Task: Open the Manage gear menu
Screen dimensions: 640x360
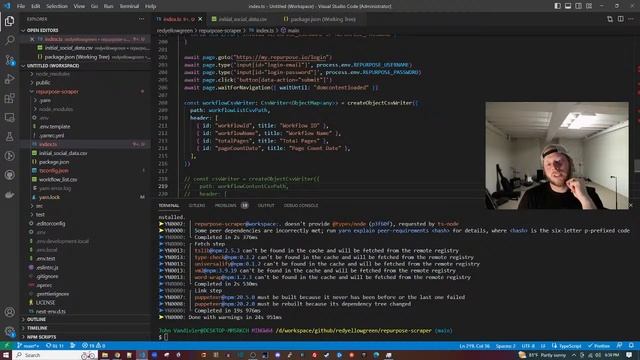Action: coord(9,331)
